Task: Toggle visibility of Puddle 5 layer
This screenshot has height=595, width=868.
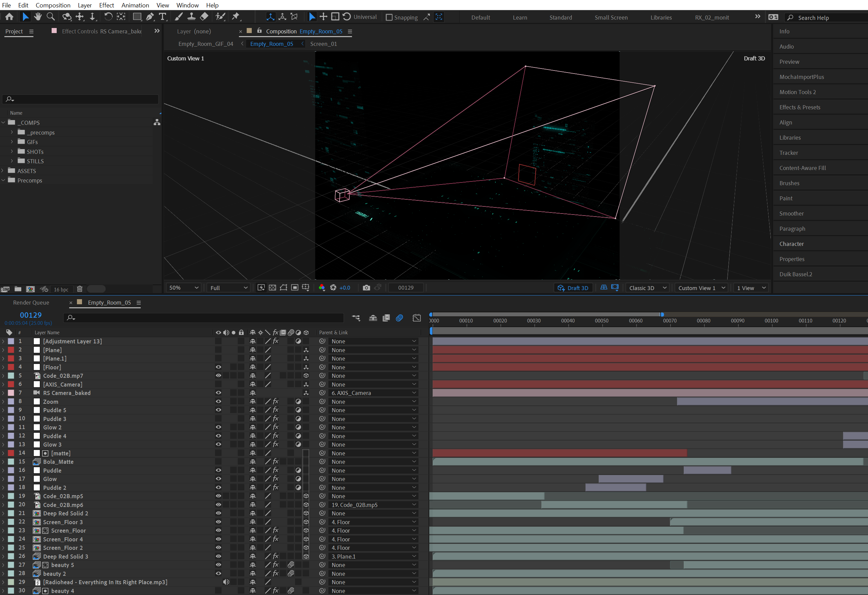Action: click(218, 410)
